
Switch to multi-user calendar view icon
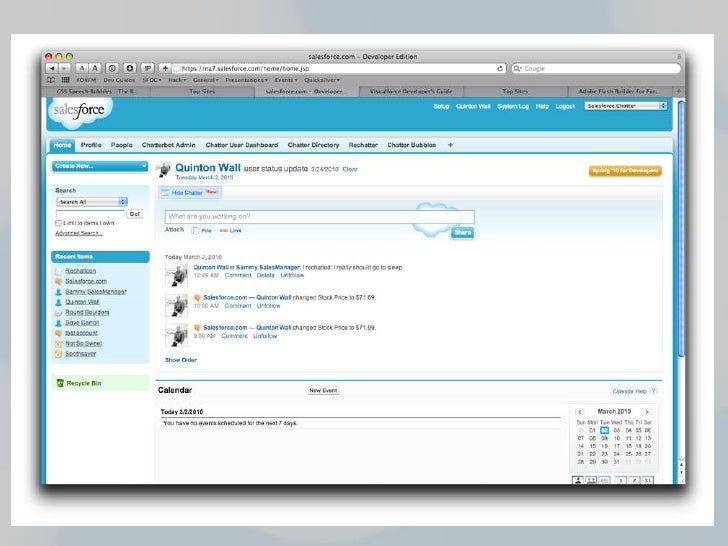click(591, 480)
